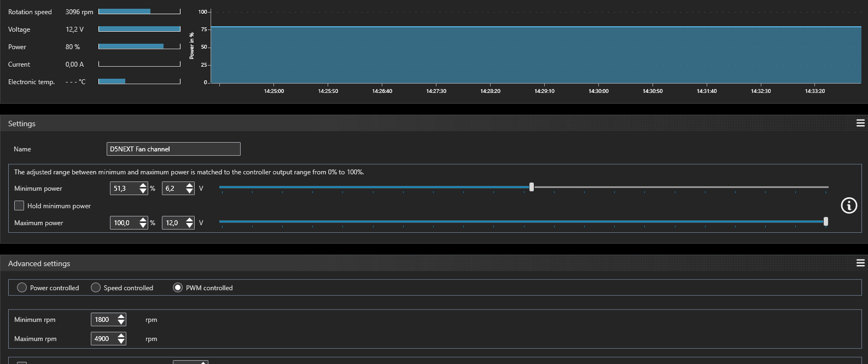This screenshot has width=868, height=364.
Task: Decrease Maximum power percent with down arrow
Action: [x=143, y=226]
